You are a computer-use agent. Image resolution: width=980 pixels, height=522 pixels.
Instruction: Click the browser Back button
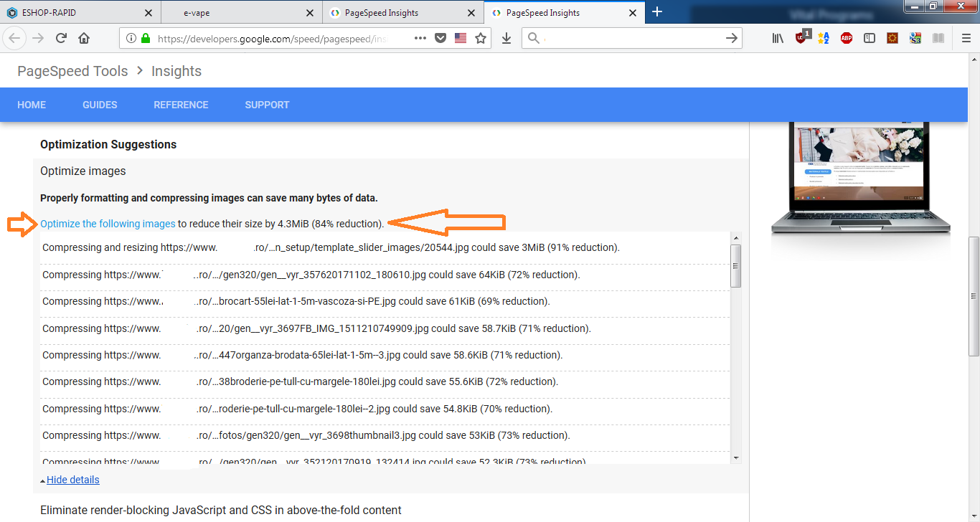coord(14,38)
